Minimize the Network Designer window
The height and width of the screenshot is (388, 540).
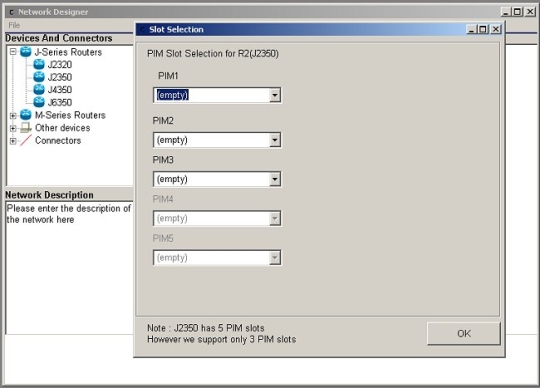click(506, 12)
